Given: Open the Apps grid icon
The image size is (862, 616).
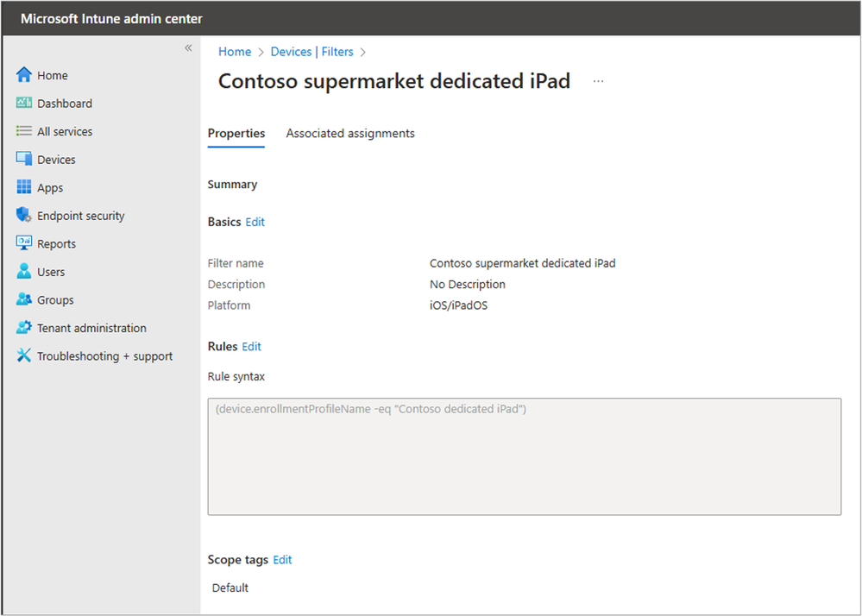Looking at the screenshot, I should click(24, 187).
